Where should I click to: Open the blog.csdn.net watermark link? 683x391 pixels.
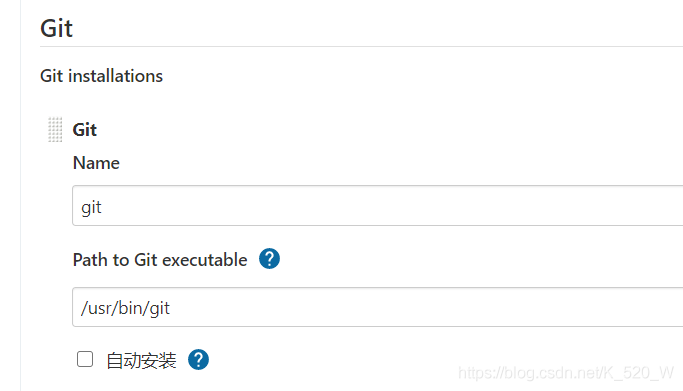point(566,373)
